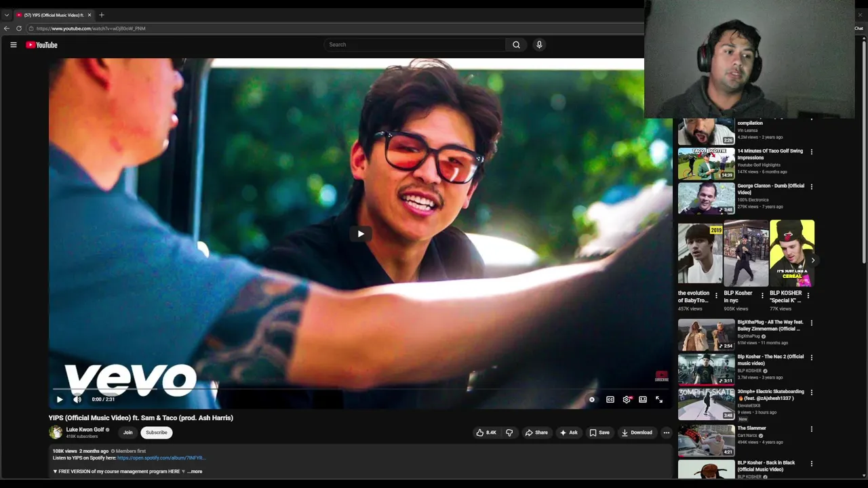The height and width of the screenshot is (488, 868).
Task: Open options for evolution of BabyTron short
Action: point(716,296)
